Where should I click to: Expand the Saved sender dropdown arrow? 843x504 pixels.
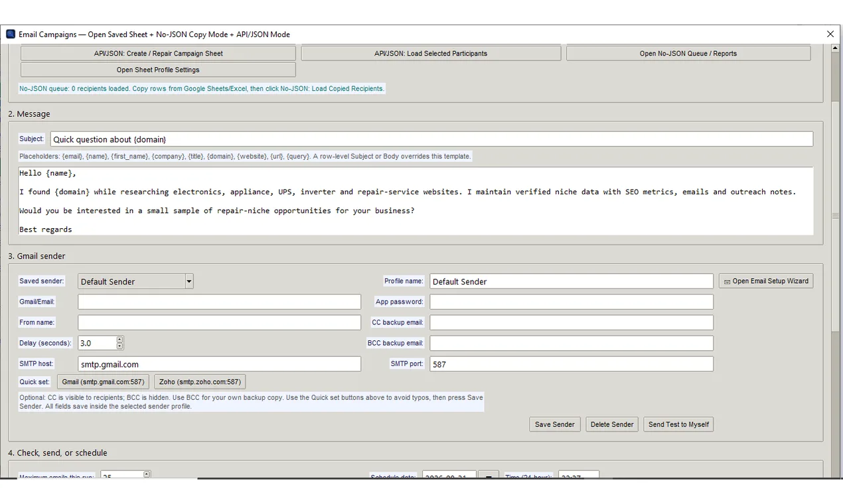(189, 281)
